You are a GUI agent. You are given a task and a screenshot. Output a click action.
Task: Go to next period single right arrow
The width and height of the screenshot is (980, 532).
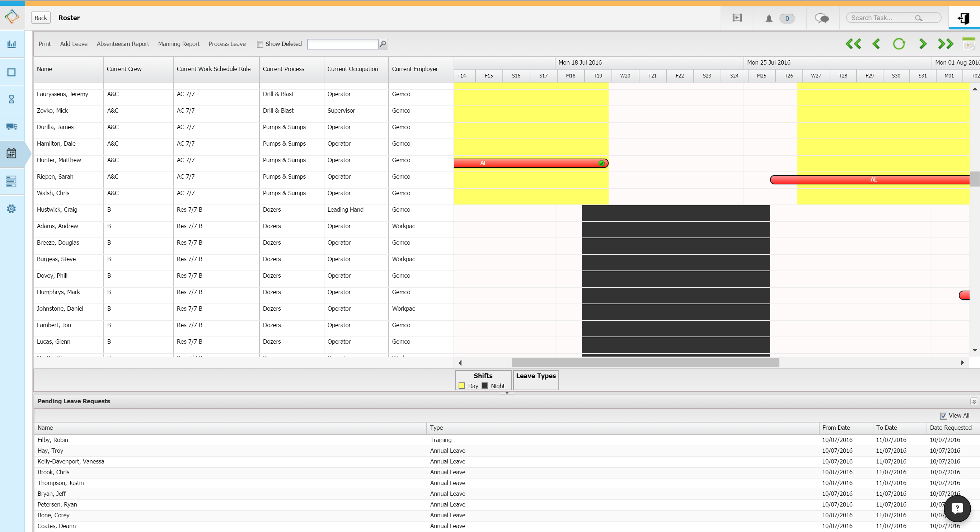pyautogui.click(x=923, y=44)
